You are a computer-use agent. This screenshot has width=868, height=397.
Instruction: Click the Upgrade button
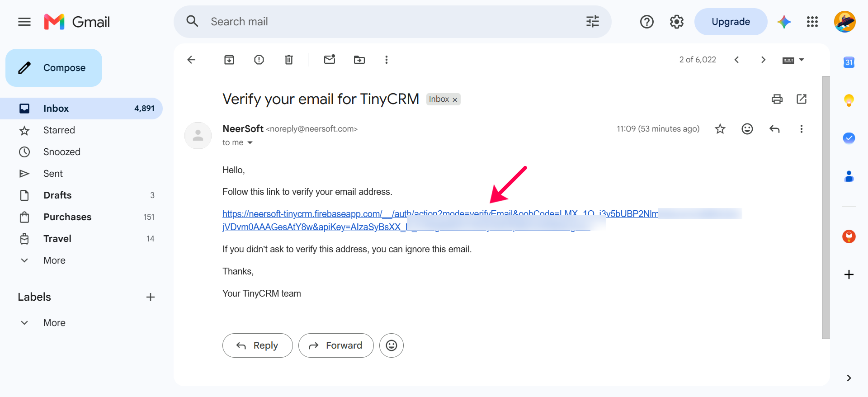click(x=731, y=22)
